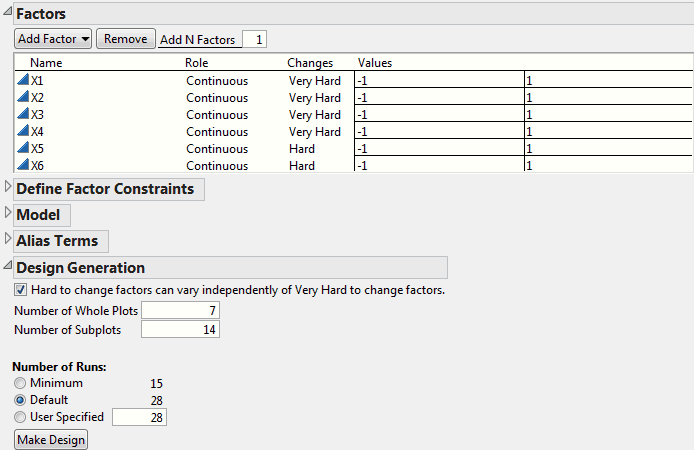Viewport: 694px width, 450px height.
Task: Select the X3 factor icon
Action: (x=24, y=114)
